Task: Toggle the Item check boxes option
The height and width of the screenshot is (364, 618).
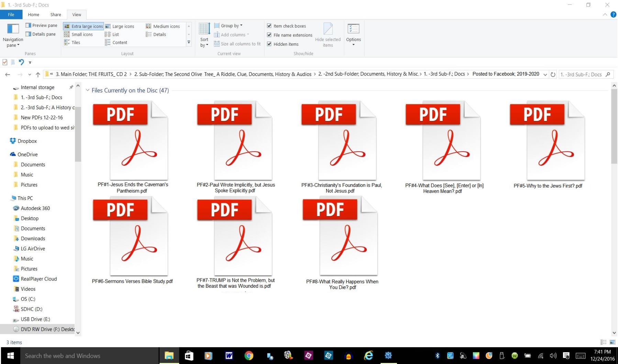Action: tap(269, 26)
